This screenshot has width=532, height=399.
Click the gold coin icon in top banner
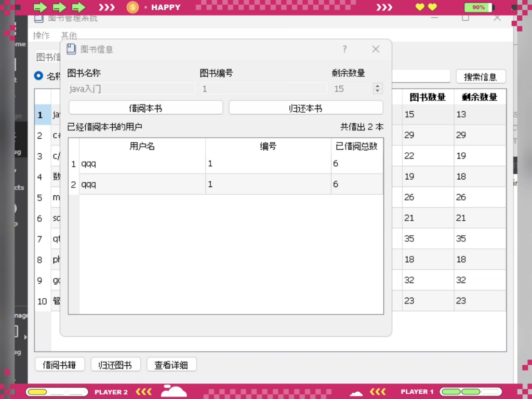(132, 7)
